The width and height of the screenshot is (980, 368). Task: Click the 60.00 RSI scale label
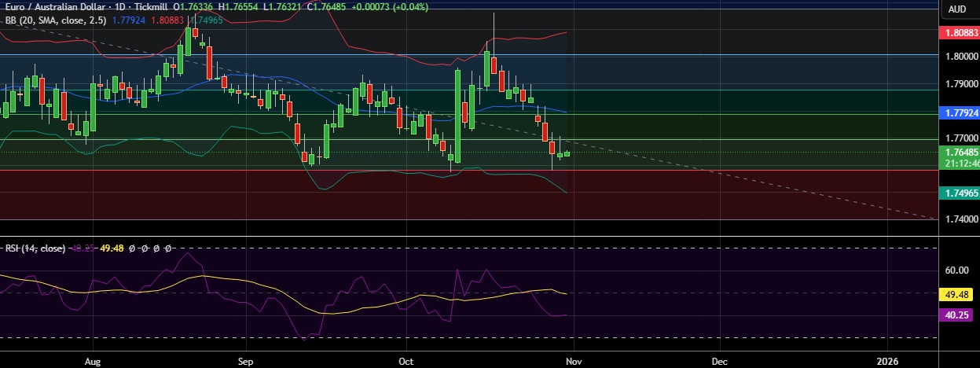(958, 270)
